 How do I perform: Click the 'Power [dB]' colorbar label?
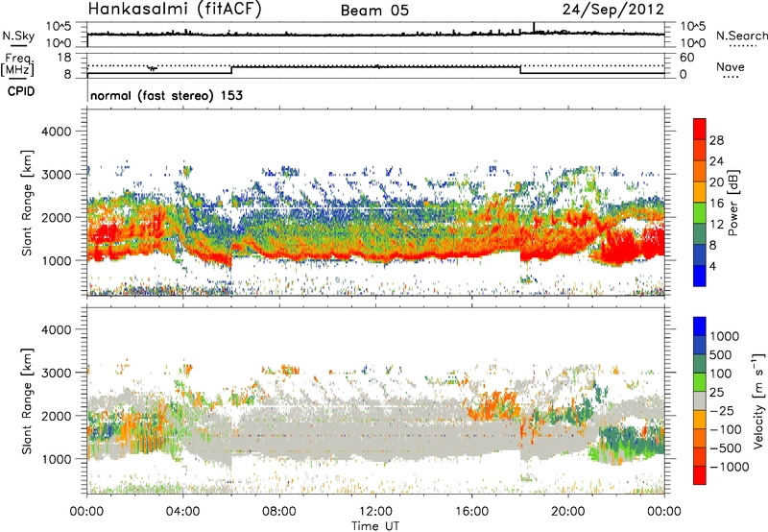click(732, 203)
